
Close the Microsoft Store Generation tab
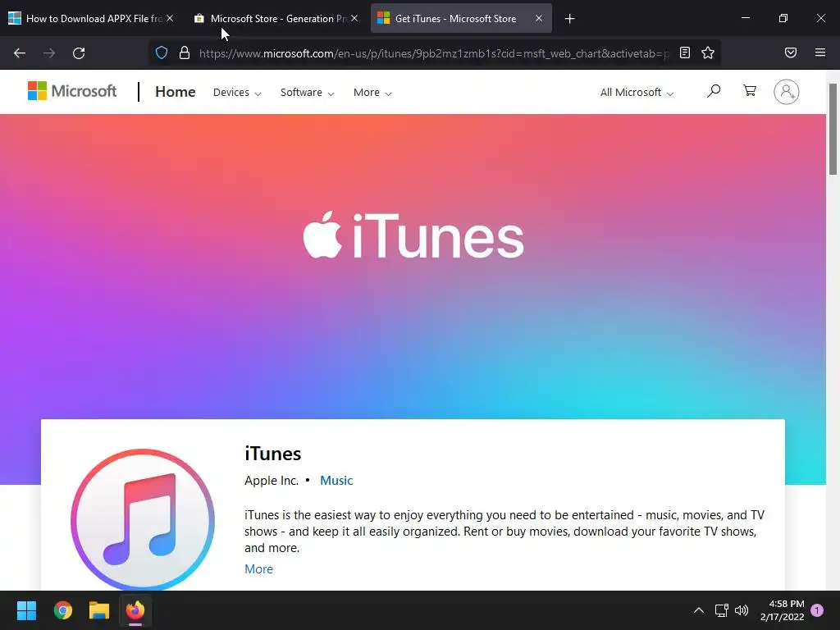pos(354,18)
